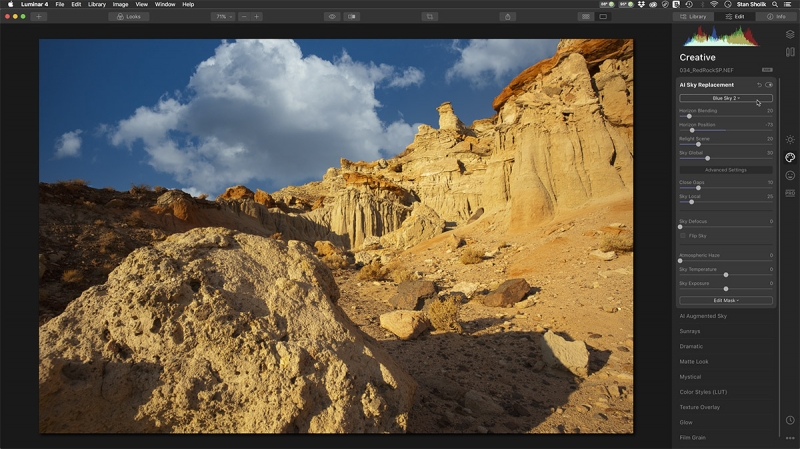The image size is (800, 449).
Task: Toggle the before/after compare view
Action: 352,16
